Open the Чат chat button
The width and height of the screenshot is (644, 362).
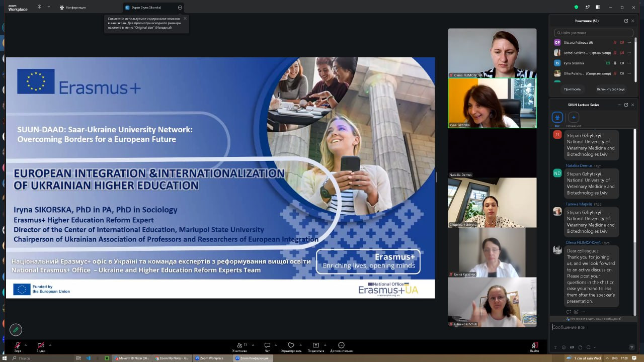pyautogui.click(x=267, y=347)
